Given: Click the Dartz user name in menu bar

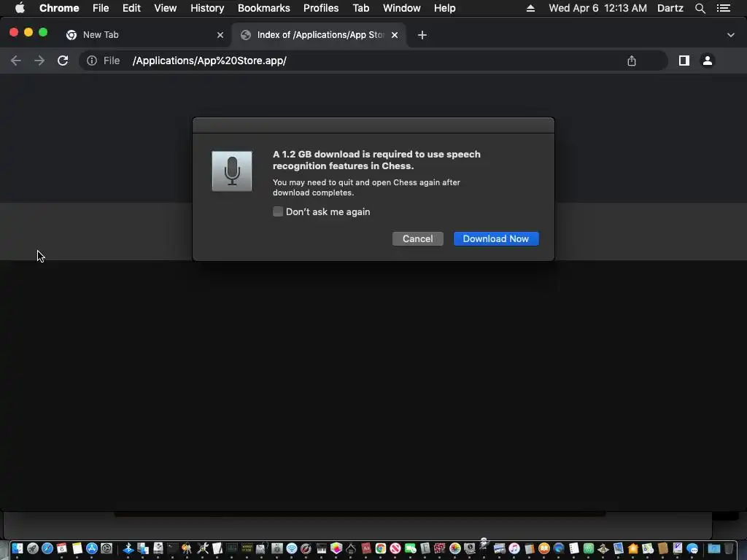Looking at the screenshot, I should coord(670,8).
